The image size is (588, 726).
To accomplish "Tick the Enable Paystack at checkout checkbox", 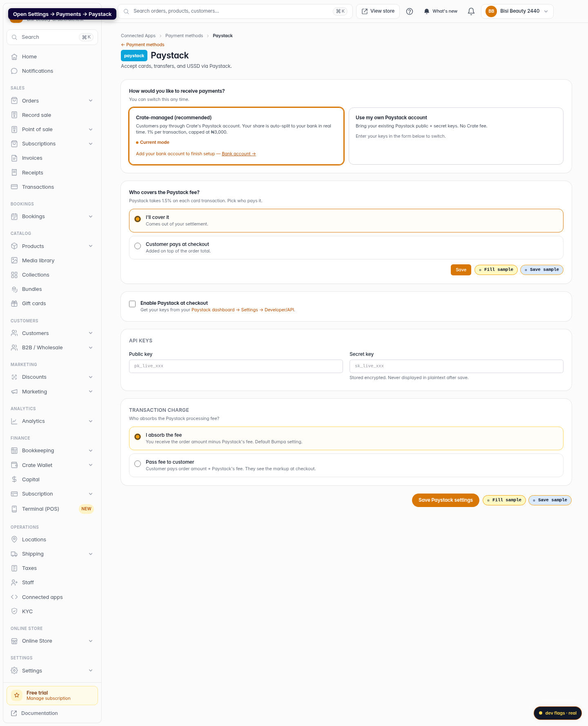I will [132, 304].
